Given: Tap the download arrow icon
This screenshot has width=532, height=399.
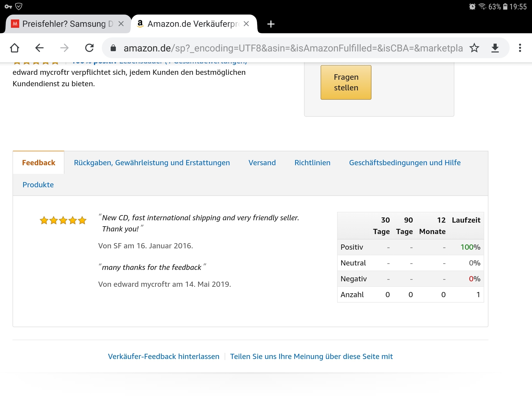Looking at the screenshot, I should pyautogui.click(x=495, y=48).
